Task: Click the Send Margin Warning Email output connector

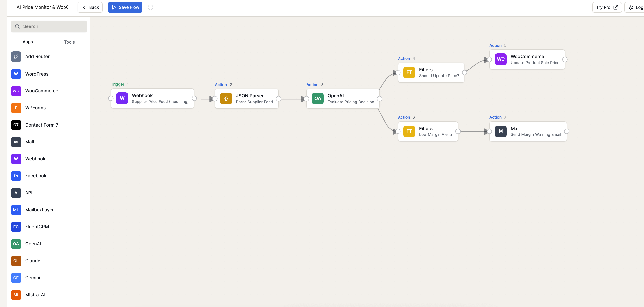Action: (x=567, y=131)
